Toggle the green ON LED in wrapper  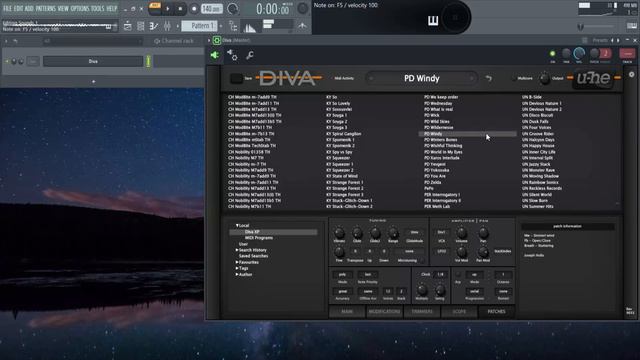click(552, 53)
